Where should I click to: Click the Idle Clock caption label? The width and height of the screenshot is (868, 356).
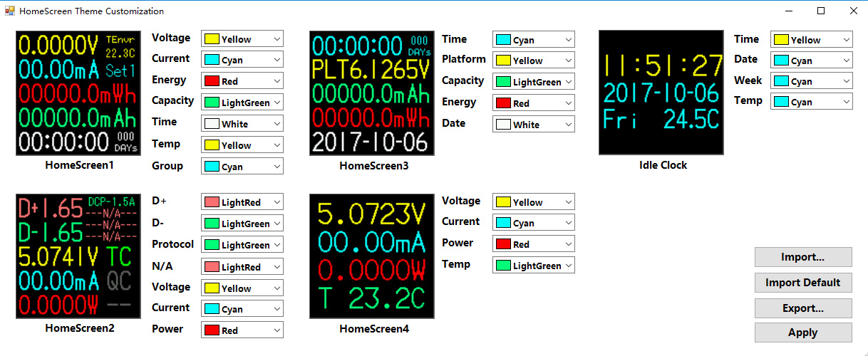(663, 165)
